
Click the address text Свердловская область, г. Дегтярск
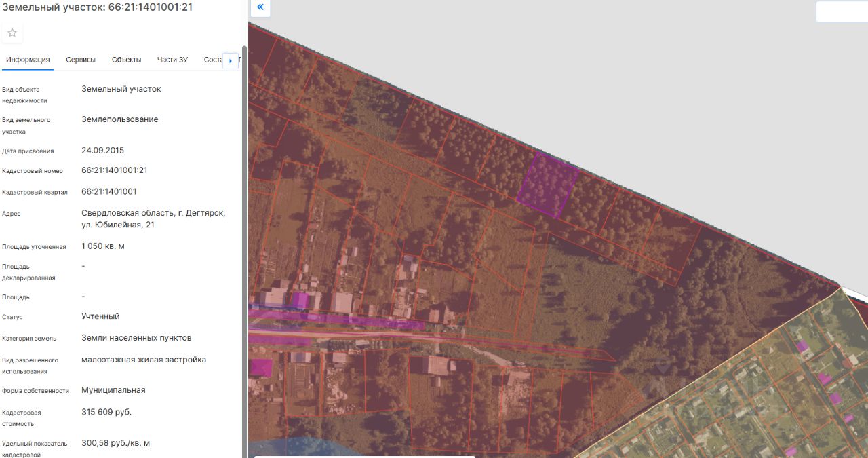153,213
